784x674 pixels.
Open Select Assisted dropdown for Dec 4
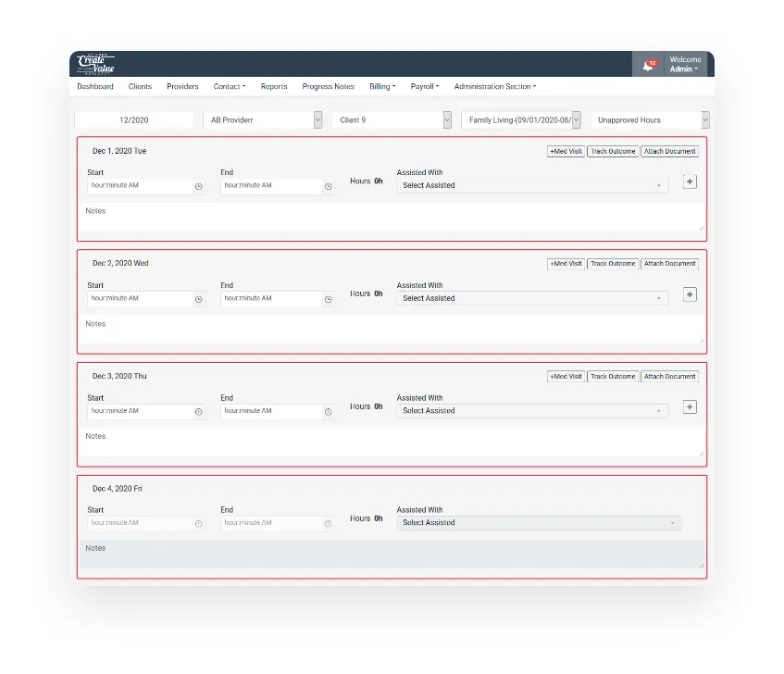pos(539,522)
